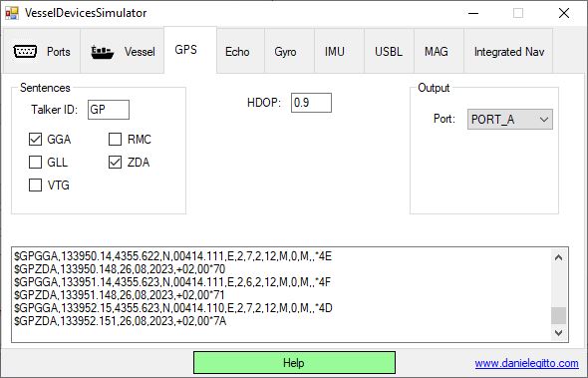Click the $GPGGA line ending *4D
The width and height of the screenshot is (588, 378).
point(173,308)
